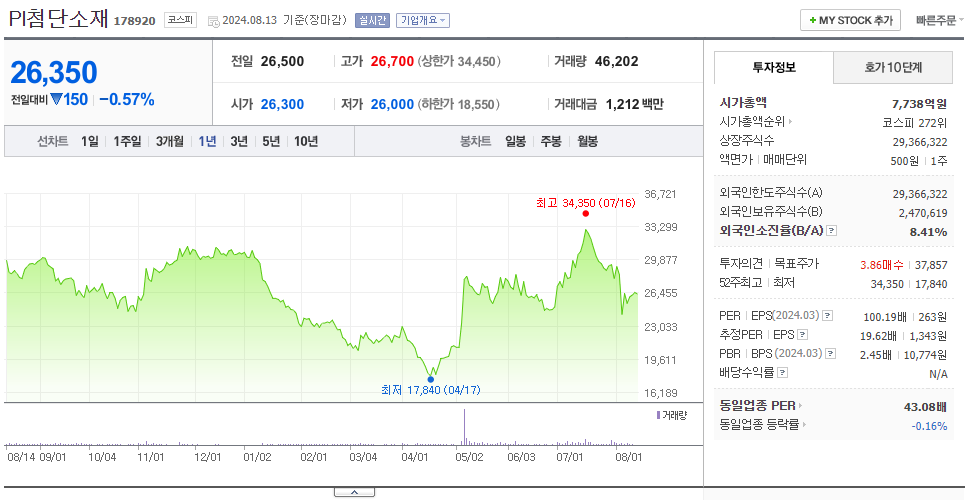Image resolution: width=968 pixels, height=500 pixels.
Task: Switch to the 투자정보 tab
Action: pyautogui.click(x=774, y=68)
